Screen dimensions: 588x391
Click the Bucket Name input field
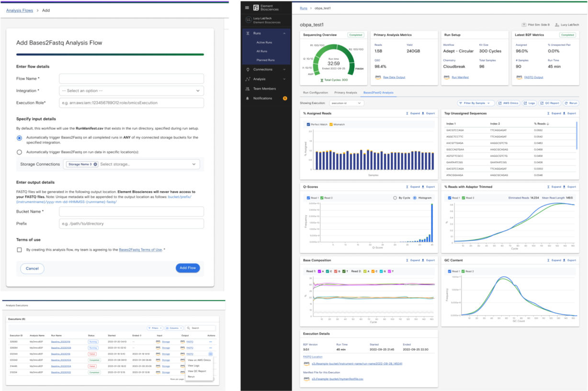coord(131,211)
